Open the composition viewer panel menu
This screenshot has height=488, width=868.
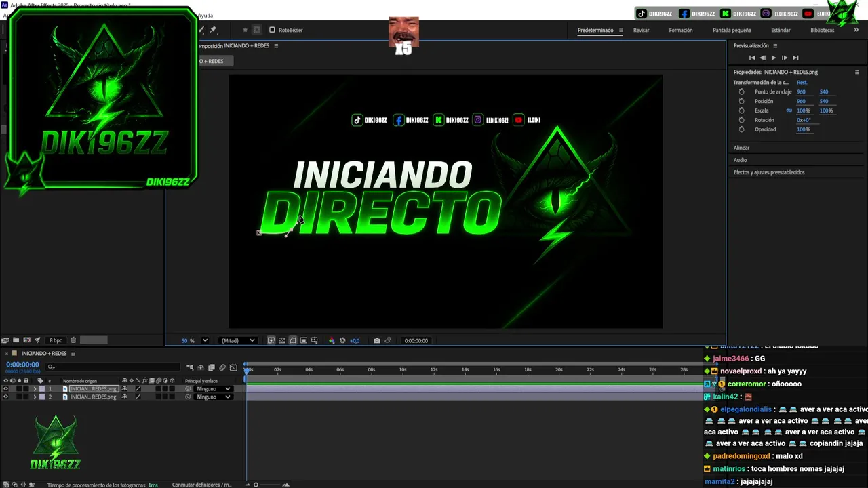(x=276, y=46)
